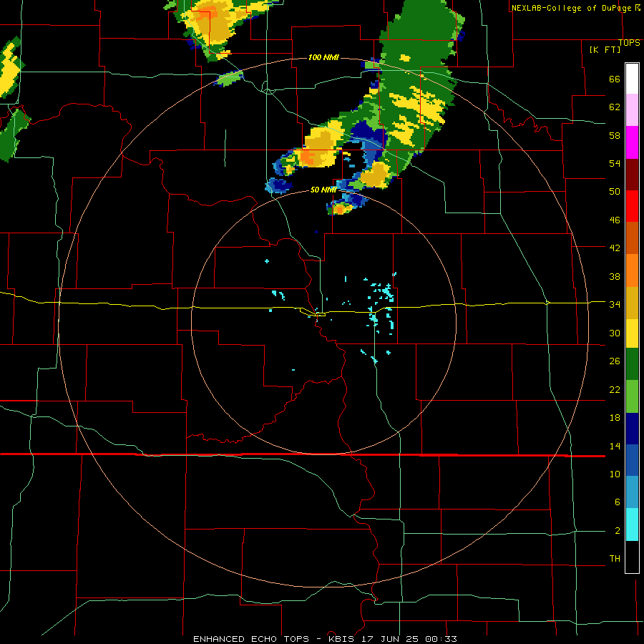Click the legend value '66'
This screenshot has height=644, width=644.
point(615,79)
